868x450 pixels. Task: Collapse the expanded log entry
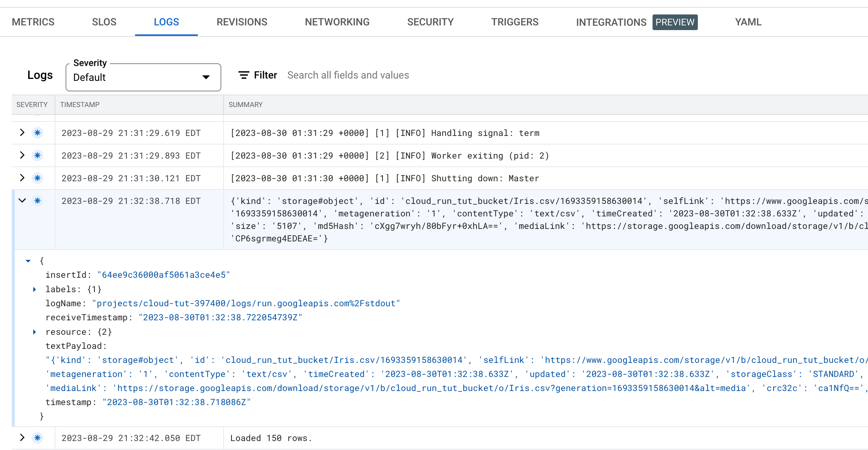point(21,200)
